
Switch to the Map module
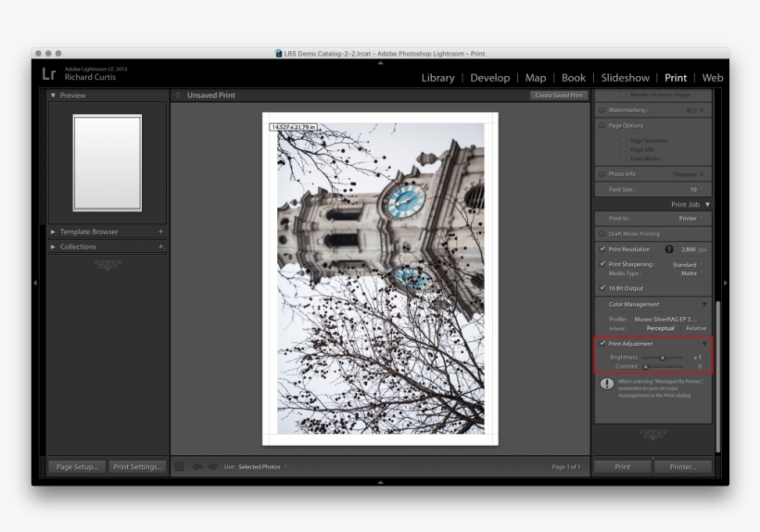tap(536, 78)
